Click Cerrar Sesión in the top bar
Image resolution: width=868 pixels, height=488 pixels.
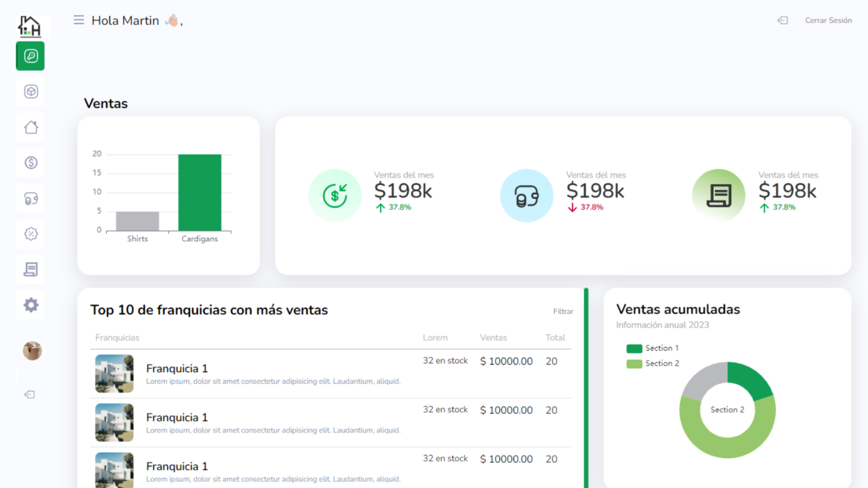(828, 20)
